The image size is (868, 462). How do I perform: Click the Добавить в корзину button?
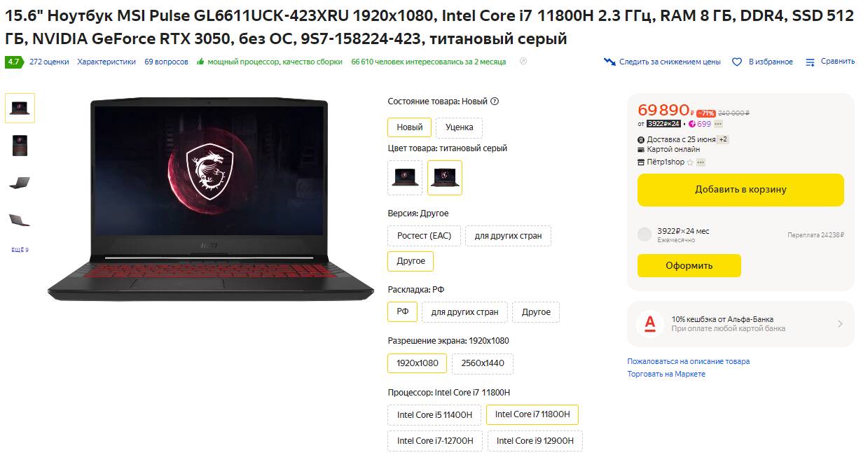740,190
